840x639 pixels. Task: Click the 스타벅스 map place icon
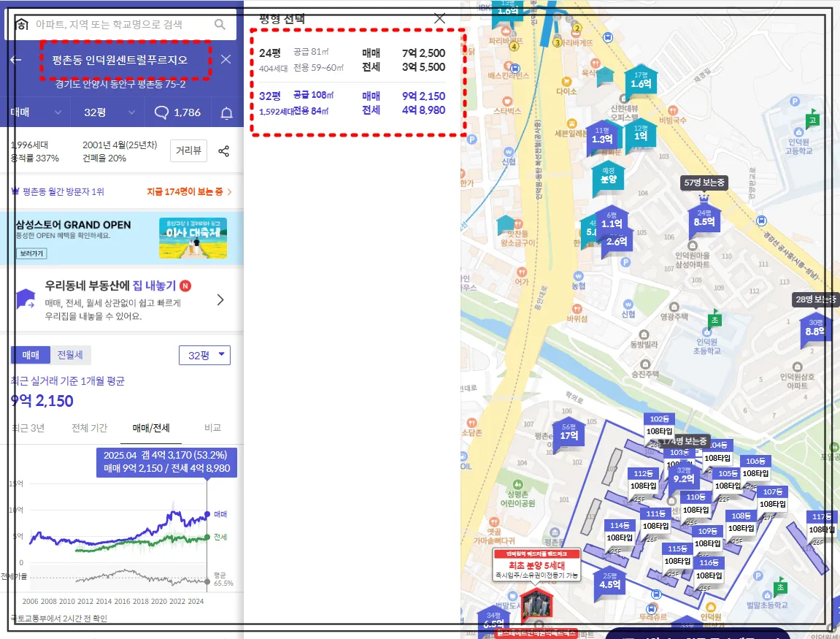506,101
